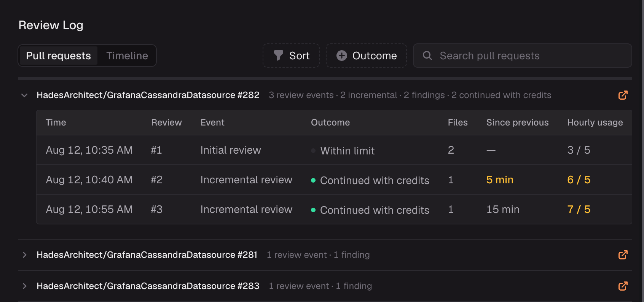Click Incremental review in review #2 row
Screen dimensions: 644x302
(246, 180)
